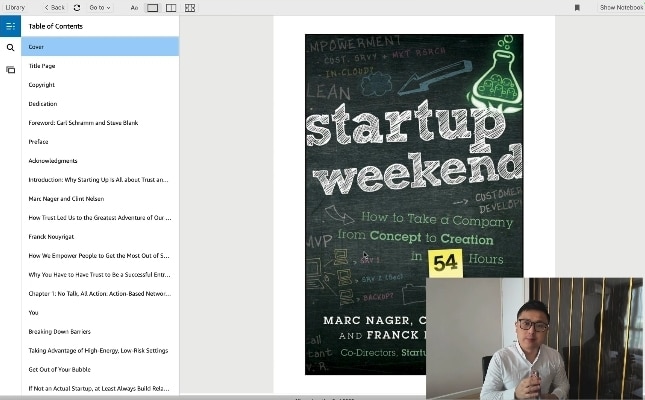Open Foreword: Carl Schramm and Steve Blank
Viewport: 645px width, 400px height.
coord(100,123)
